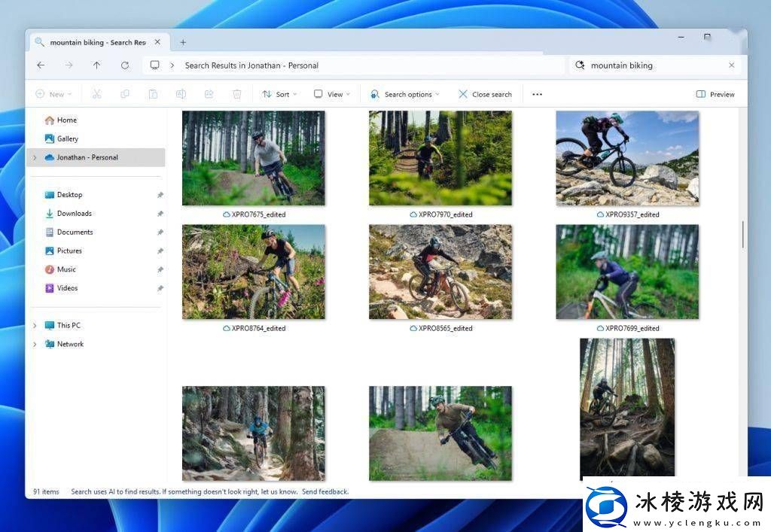Click the Send feedback link
Viewport: 771px width, 532px height.
coord(325,491)
